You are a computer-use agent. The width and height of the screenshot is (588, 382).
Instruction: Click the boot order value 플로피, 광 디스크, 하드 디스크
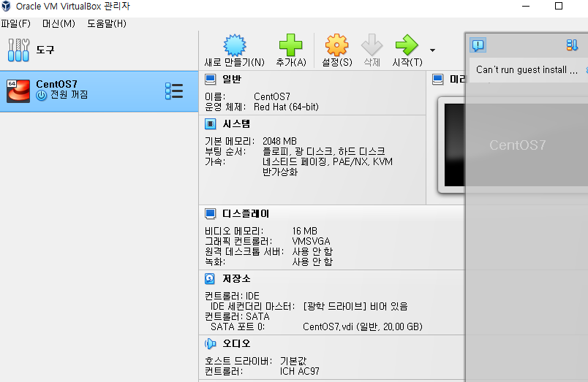324,151
